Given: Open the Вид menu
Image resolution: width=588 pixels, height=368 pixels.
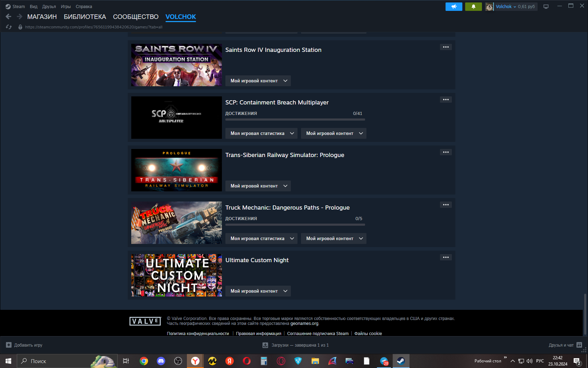Looking at the screenshot, I should pyautogui.click(x=34, y=7).
